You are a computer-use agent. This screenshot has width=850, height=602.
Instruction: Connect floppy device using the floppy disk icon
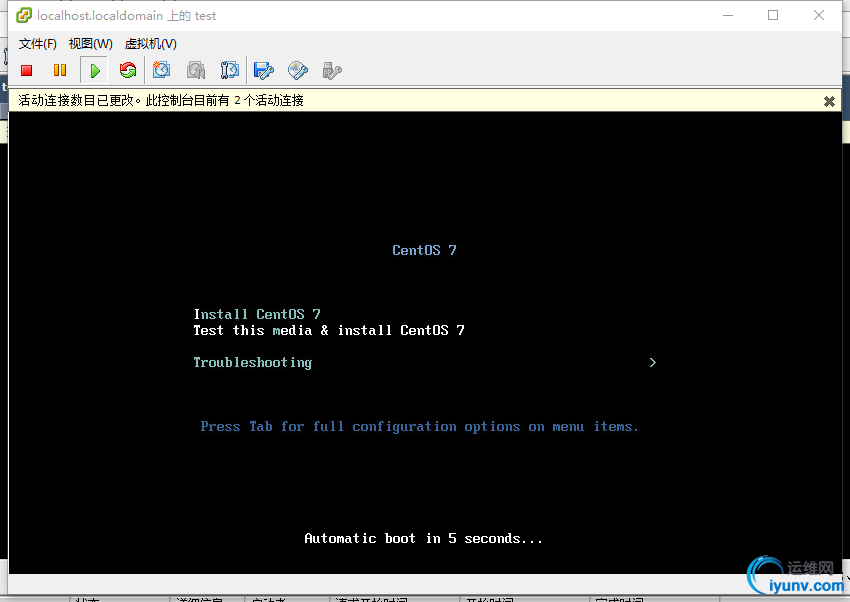pos(264,70)
